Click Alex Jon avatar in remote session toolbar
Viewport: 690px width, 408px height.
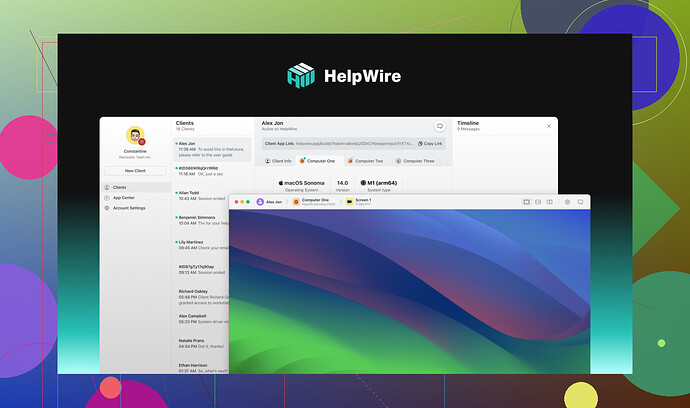coord(260,202)
